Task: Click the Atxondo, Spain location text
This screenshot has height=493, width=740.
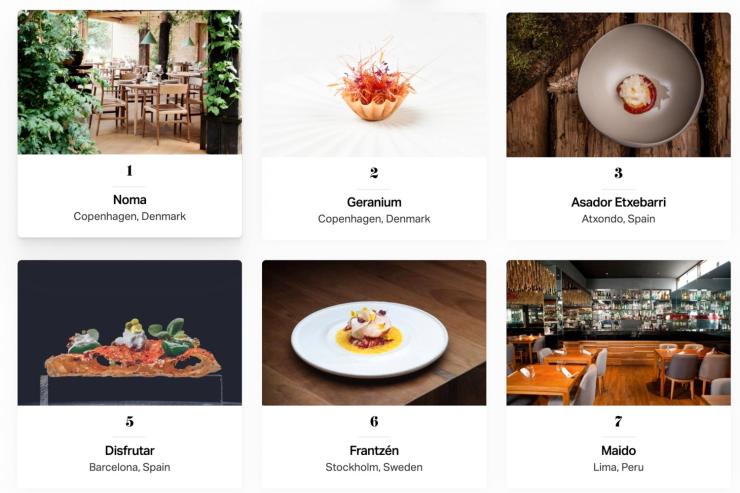Action: coord(618,219)
